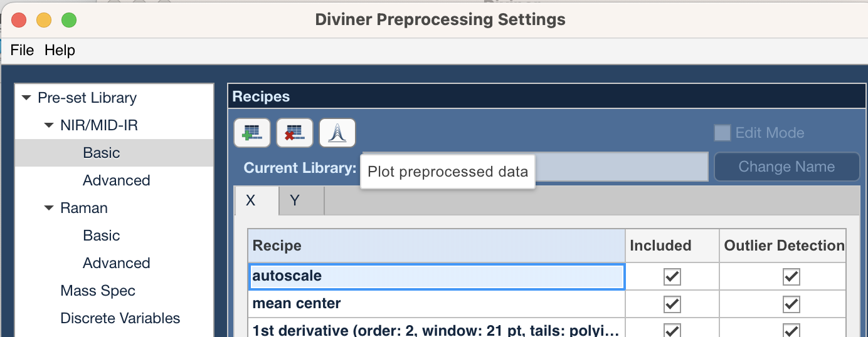Enable the Edit Mode checkbox
The image size is (868, 337).
pos(722,133)
